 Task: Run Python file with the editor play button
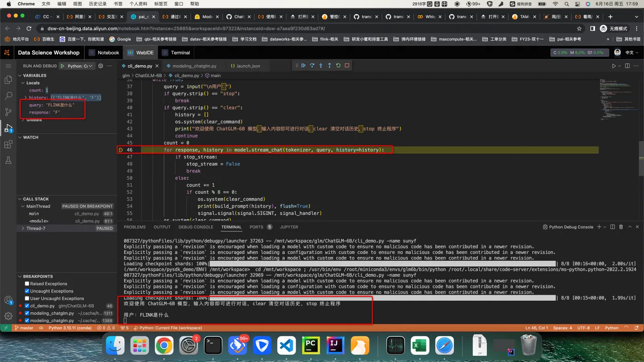[614, 66]
